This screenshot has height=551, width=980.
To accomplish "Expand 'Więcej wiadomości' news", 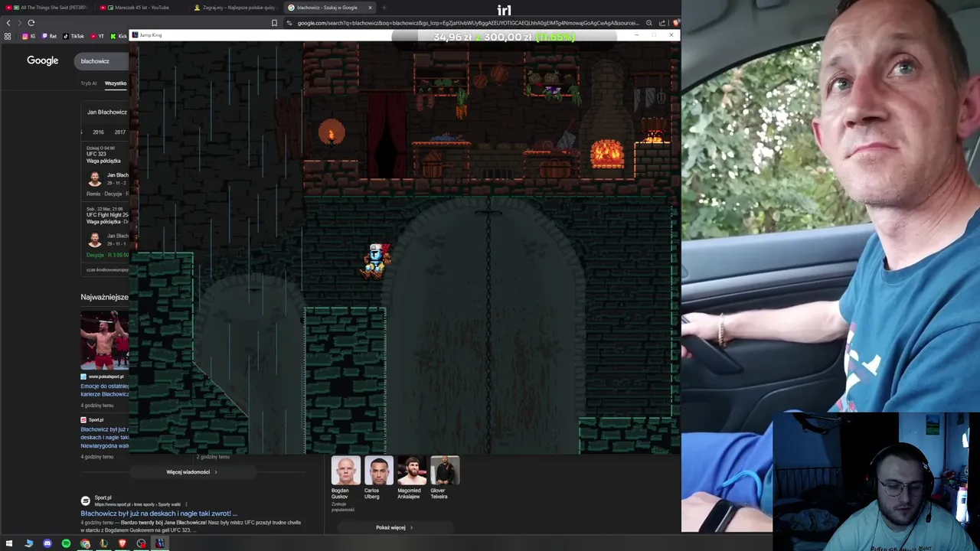I will click(191, 472).
